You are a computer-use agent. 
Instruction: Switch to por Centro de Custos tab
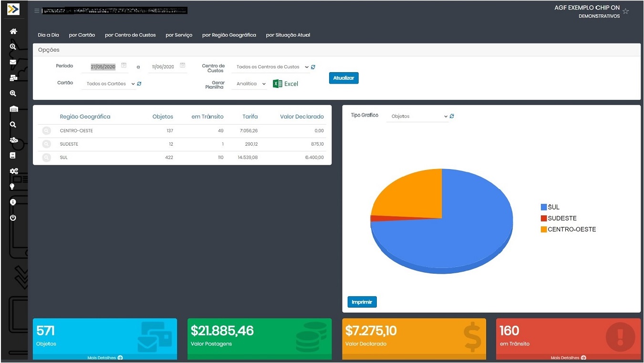(x=130, y=35)
